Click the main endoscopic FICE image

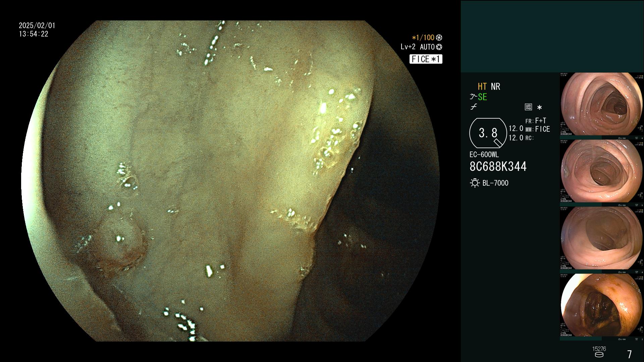(x=230, y=181)
